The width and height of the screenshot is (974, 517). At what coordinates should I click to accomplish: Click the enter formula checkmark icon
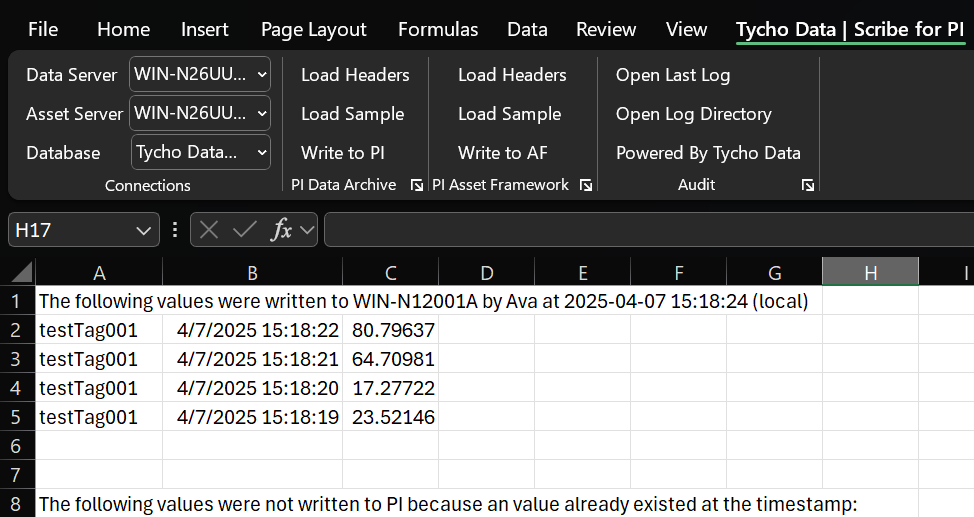[244, 230]
